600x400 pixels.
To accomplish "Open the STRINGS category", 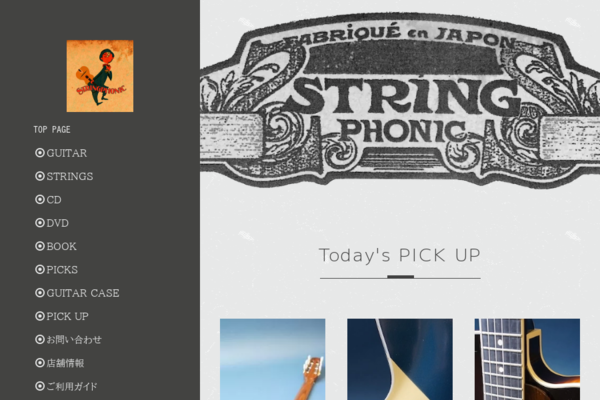I will point(70,176).
